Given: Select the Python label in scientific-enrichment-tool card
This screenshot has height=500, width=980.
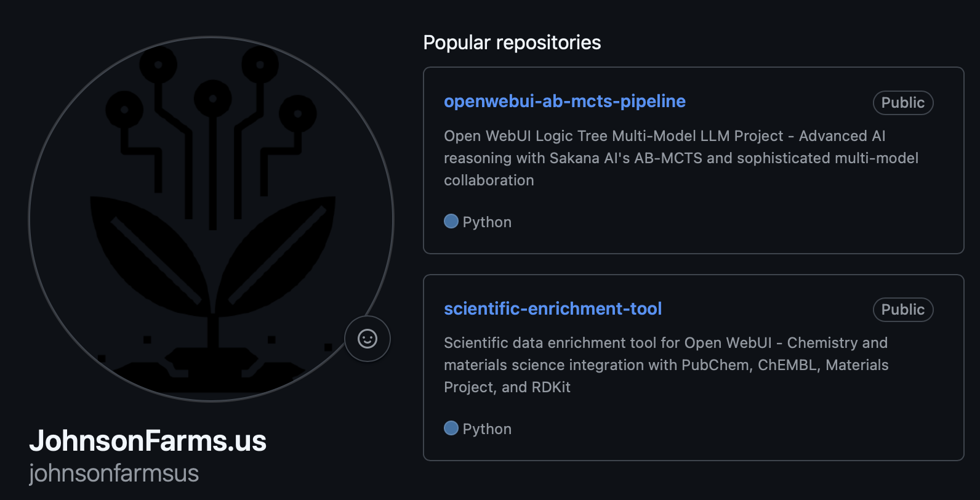Looking at the screenshot, I should (487, 429).
